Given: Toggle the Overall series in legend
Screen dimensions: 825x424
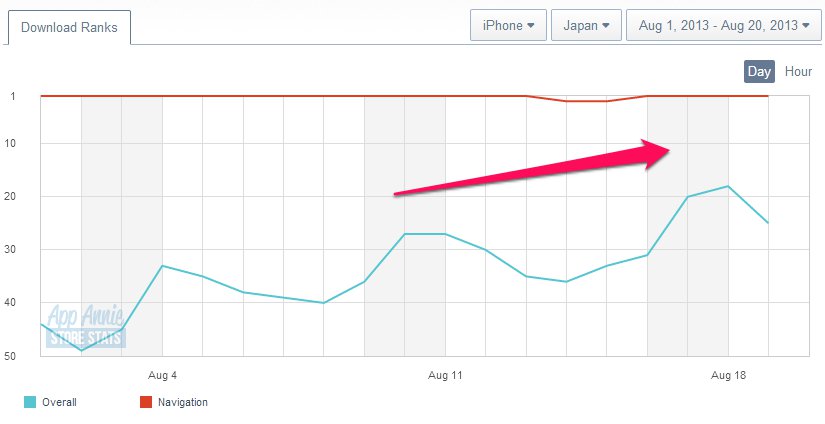Looking at the screenshot, I should point(59,402).
